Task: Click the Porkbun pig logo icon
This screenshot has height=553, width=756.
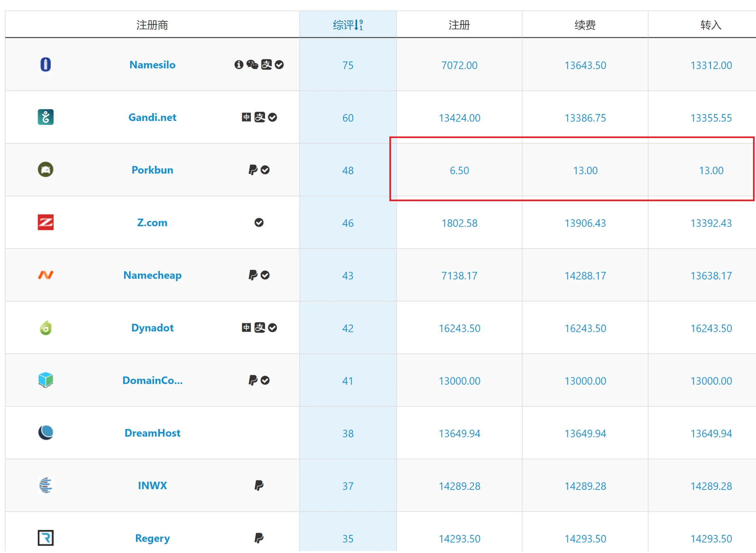Action: tap(45, 170)
